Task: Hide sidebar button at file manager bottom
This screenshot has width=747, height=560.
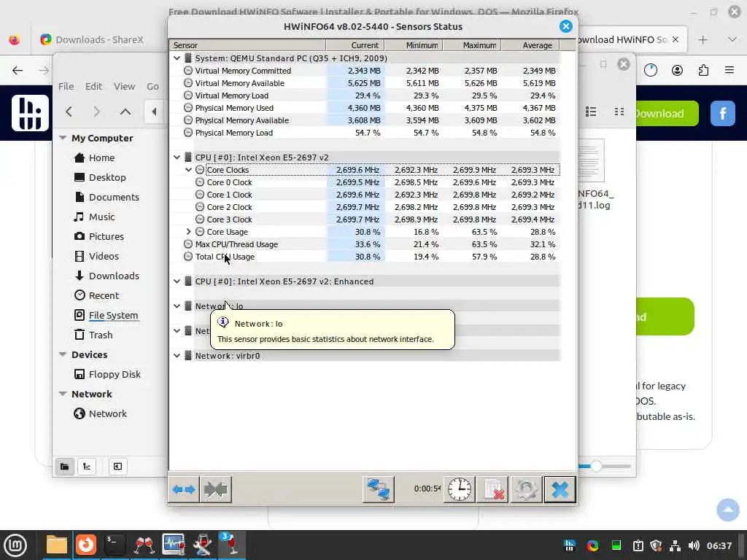Action: (117, 466)
